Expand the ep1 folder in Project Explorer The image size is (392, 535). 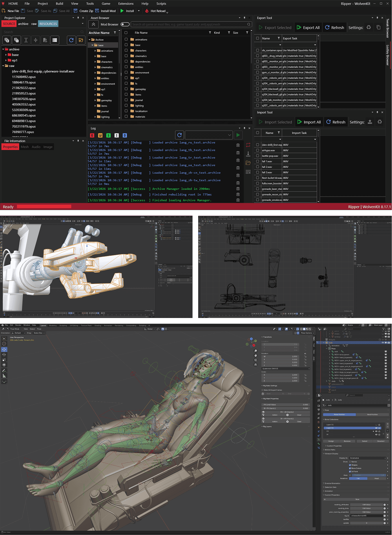(6, 60)
